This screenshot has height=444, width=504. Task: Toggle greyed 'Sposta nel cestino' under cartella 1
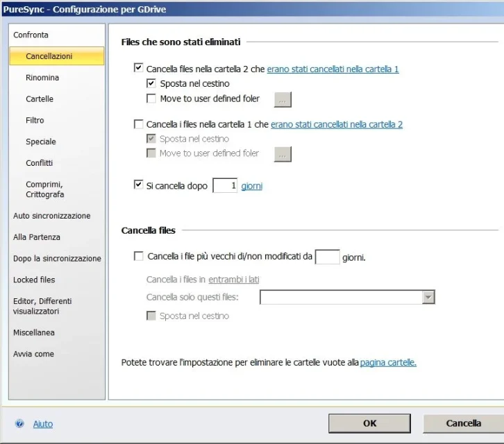click(151, 139)
